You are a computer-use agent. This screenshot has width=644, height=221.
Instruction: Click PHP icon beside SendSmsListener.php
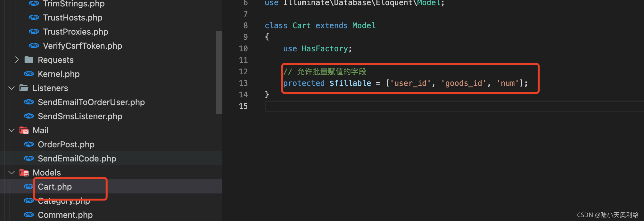tap(29, 116)
